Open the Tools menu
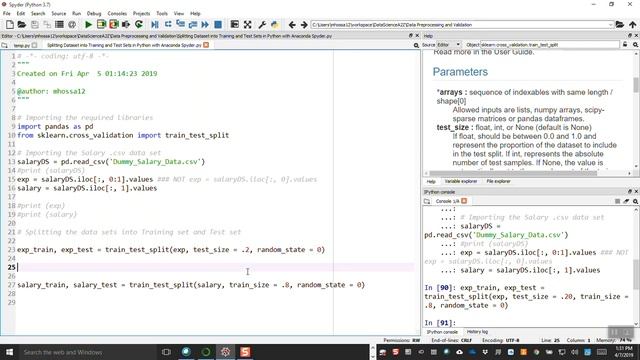Screen dimensions: 640x360 [162, 13]
